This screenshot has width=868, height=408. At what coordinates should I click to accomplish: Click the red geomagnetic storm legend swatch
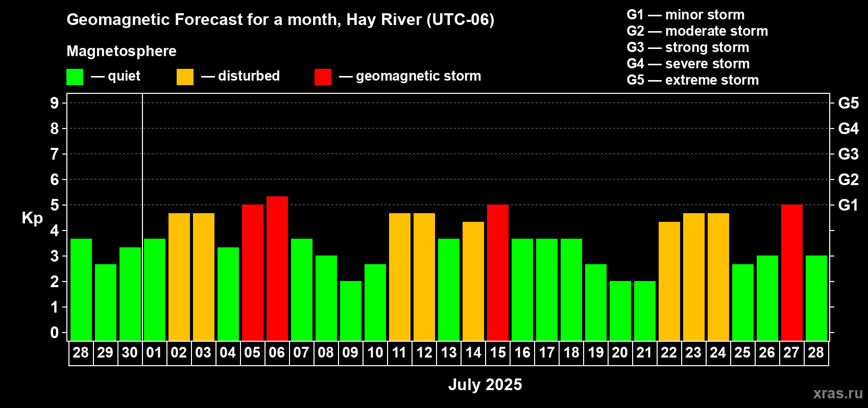[x=323, y=77]
